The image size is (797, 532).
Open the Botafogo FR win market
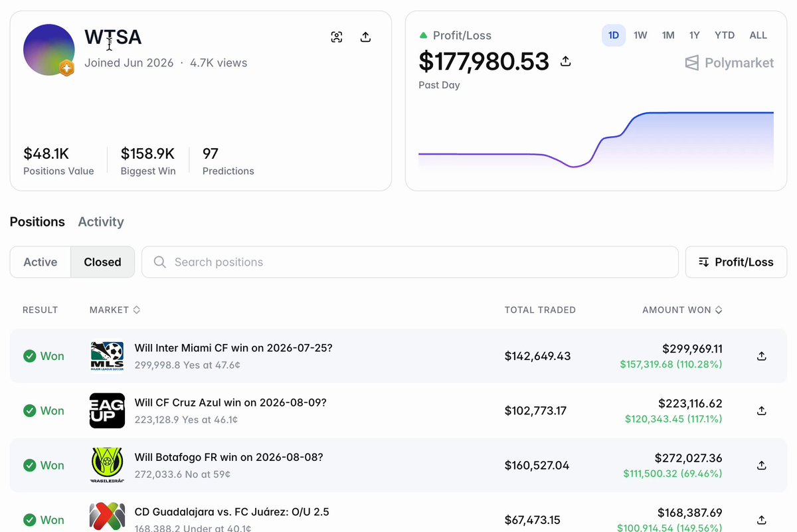[229, 458]
